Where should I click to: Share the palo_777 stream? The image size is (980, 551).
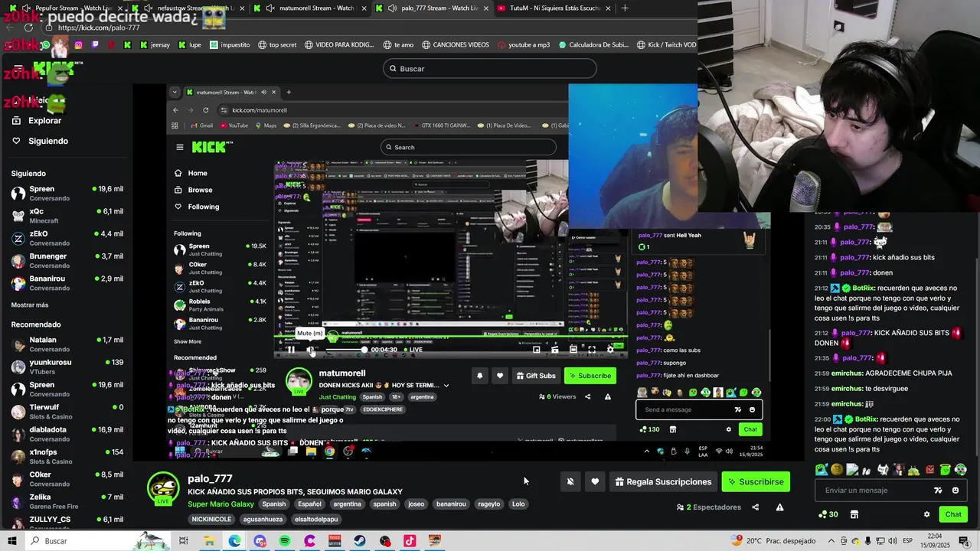(755, 507)
